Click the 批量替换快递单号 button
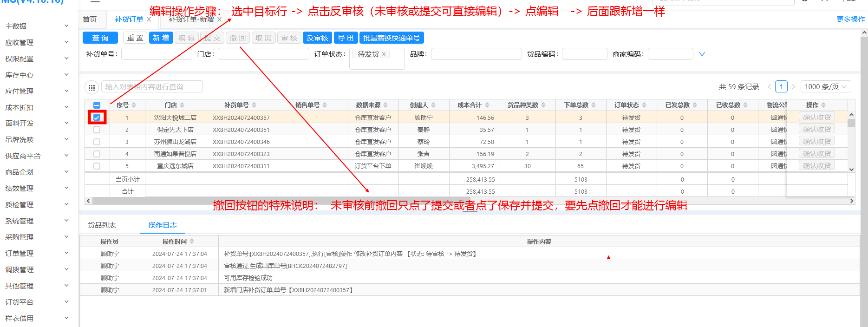The height and width of the screenshot is (327, 868). 391,38
